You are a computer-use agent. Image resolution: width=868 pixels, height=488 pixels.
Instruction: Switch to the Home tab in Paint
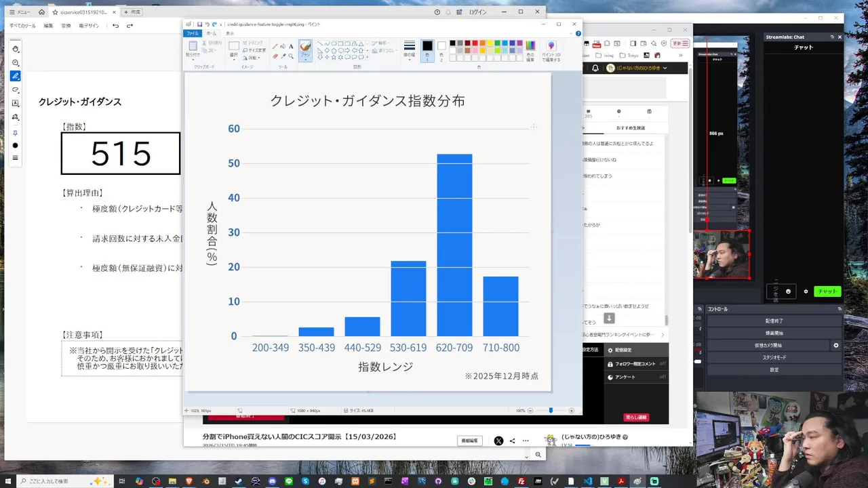coord(212,33)
